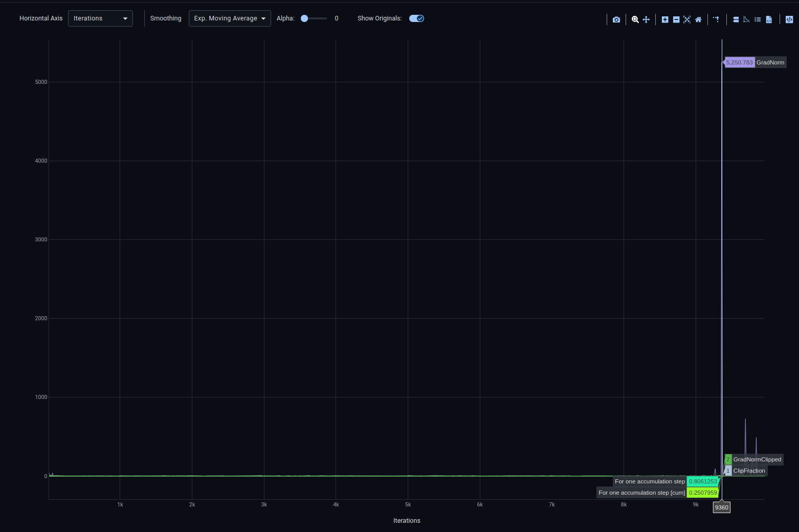
Task: Switch chart to logarithmic scale
Action: 747,19
